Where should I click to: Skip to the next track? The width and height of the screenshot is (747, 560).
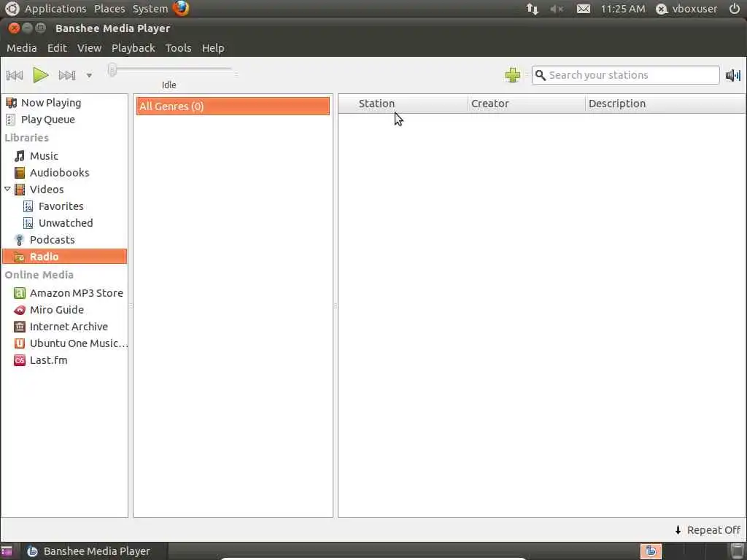pos(67,75)
